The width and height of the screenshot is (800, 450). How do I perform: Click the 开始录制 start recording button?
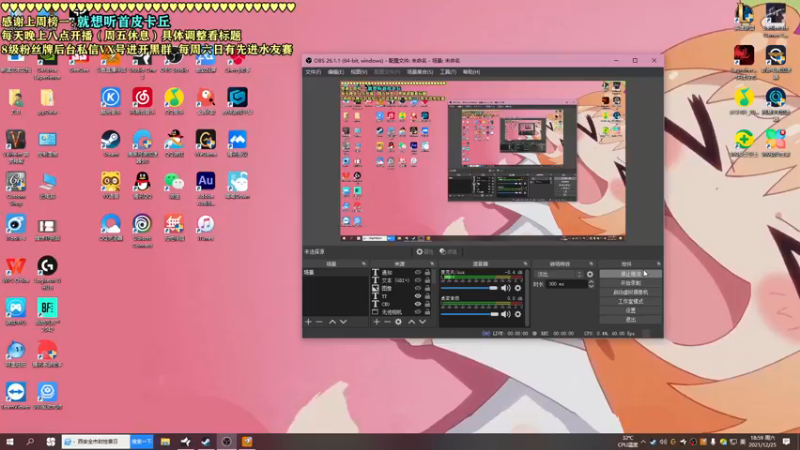pos(631,283)
